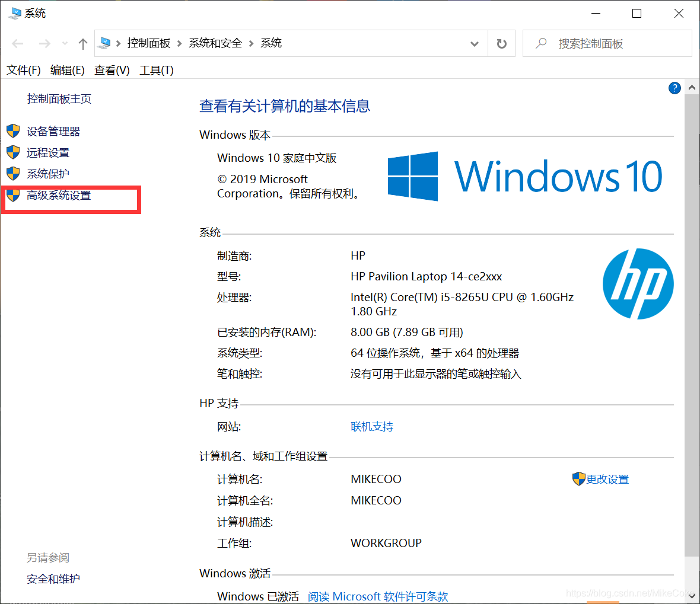Open 安全和维护 under 另请参阅
Screen dimensions: 700x604
click(x=53, y=579)
